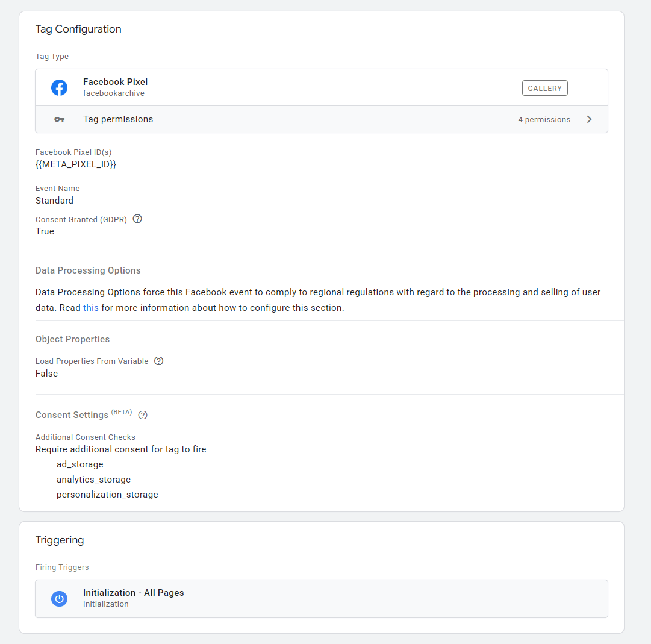
Task: Open help icon for Consent Granted (GDPR)
Action: coord(137,219)
